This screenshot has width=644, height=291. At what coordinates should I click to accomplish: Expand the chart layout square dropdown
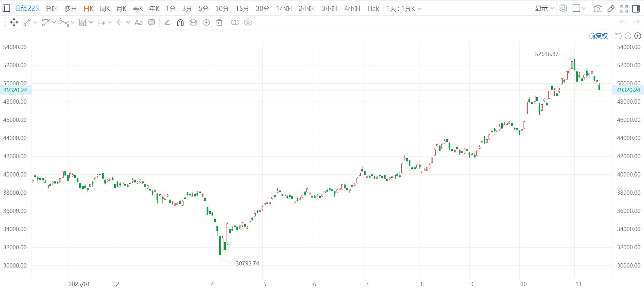[579, 8]
